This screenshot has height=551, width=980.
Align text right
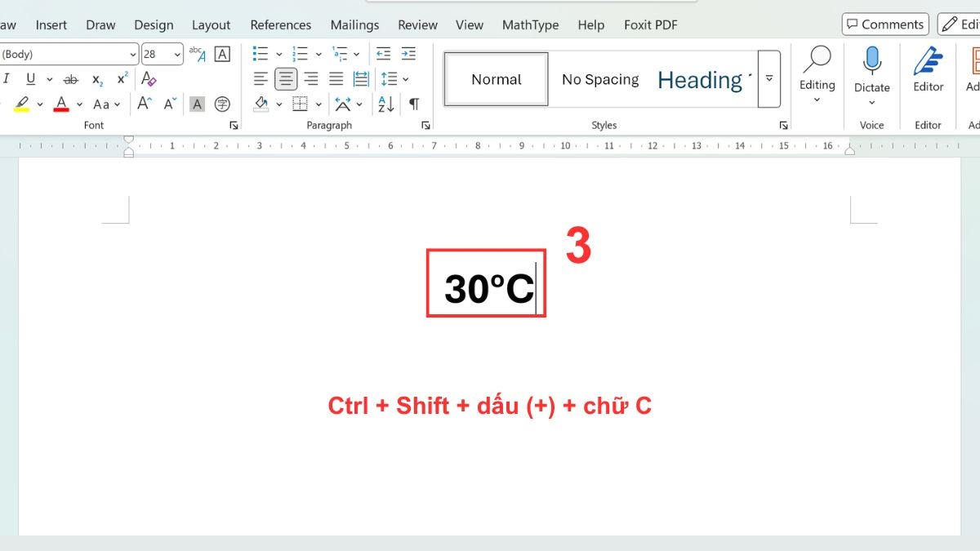tap(311, 79)
